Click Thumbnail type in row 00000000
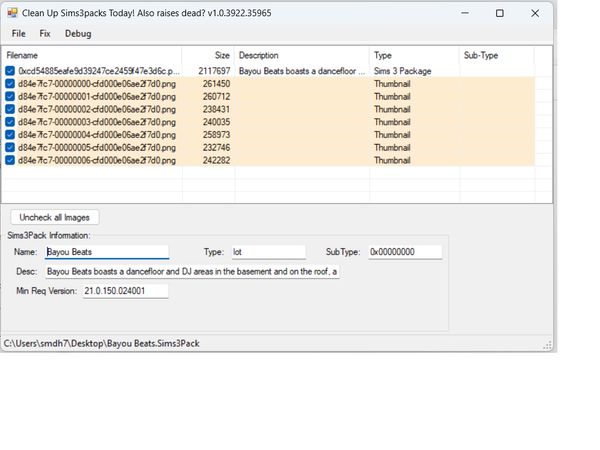The image size is (600, 450). click(392, 84)
